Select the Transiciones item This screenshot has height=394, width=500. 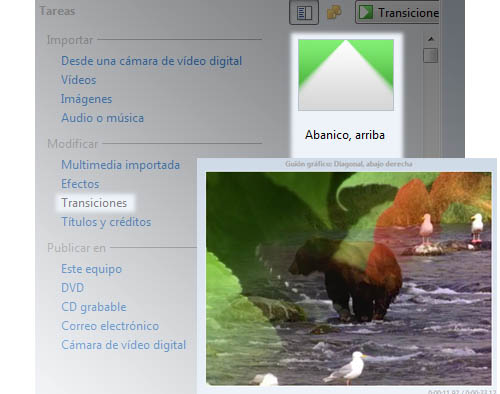(x=94, y=203)
